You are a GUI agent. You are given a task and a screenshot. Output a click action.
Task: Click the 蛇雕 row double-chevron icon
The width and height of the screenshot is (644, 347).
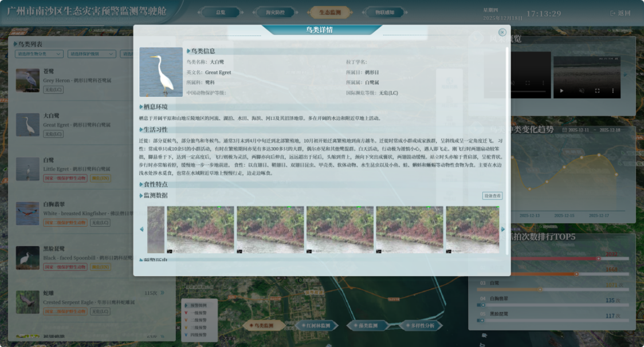162,293
